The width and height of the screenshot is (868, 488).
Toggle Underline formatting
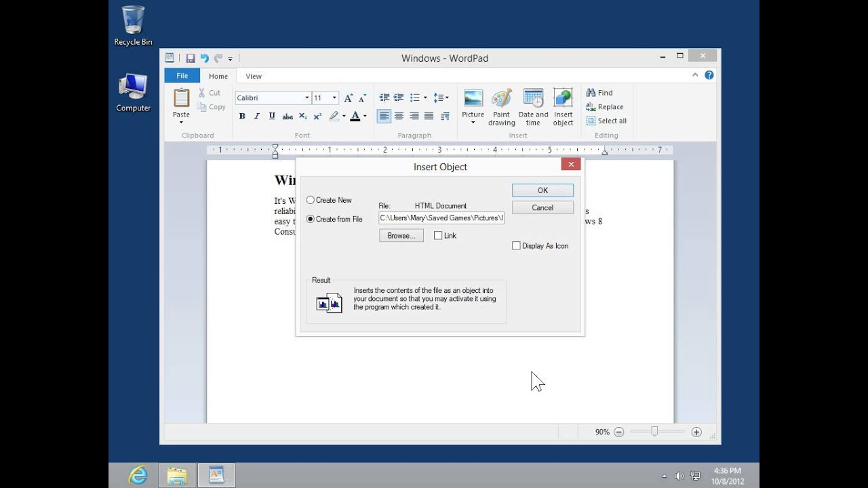point(272,117)
